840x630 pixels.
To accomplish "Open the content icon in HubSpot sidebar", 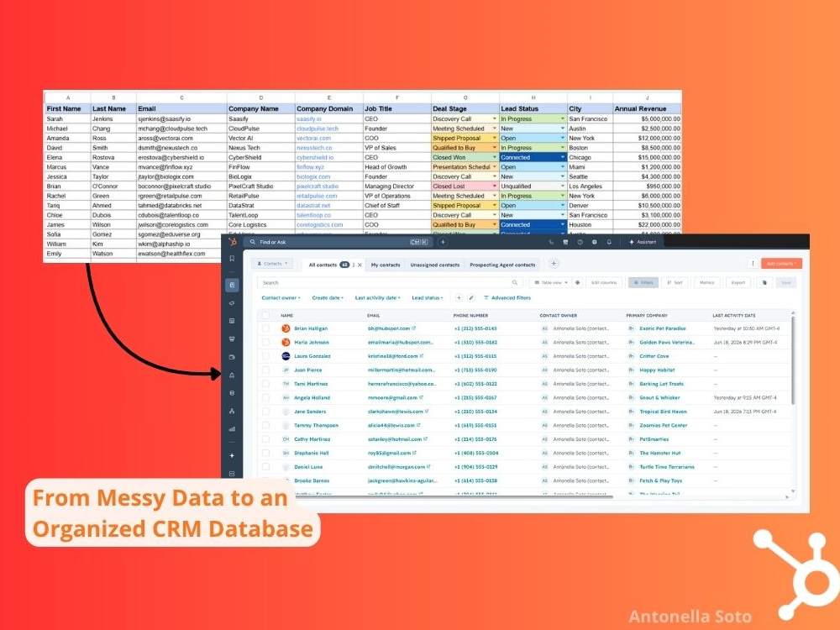I will (232, 321).
